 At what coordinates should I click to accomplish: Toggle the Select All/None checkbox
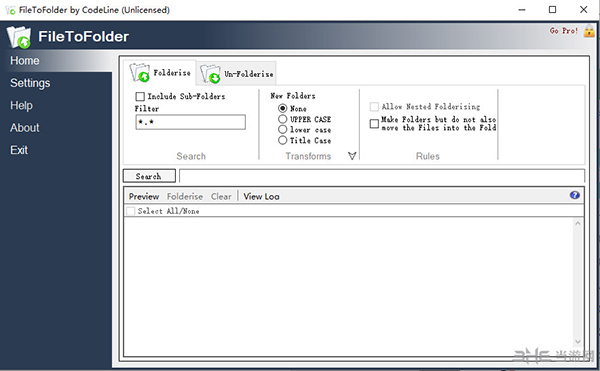(130, 211)
